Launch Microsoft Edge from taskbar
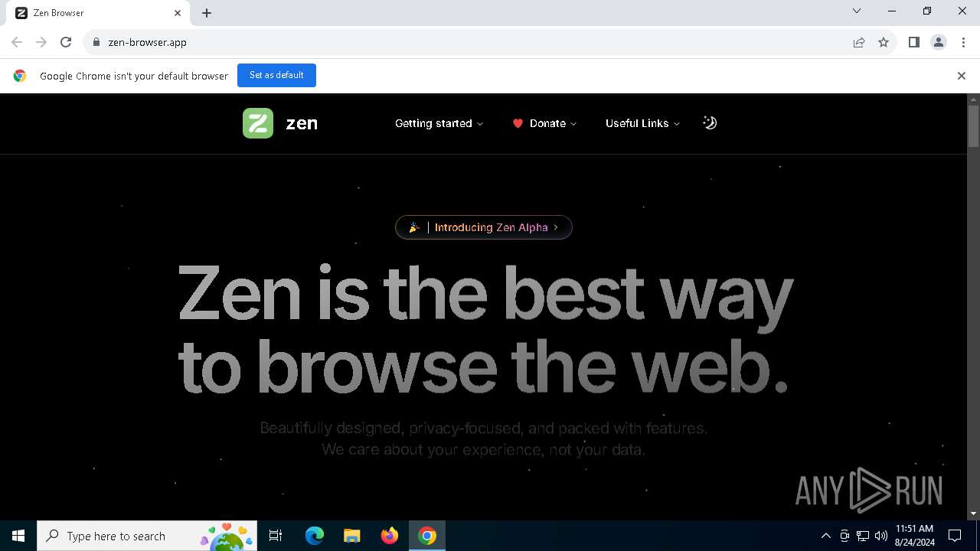The height and width of the screenshot is (551, 980). pos(315,536)
